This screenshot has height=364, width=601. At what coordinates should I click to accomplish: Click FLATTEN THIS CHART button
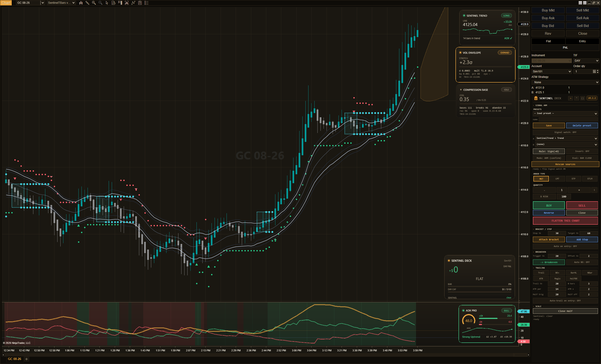pos(565,221)
